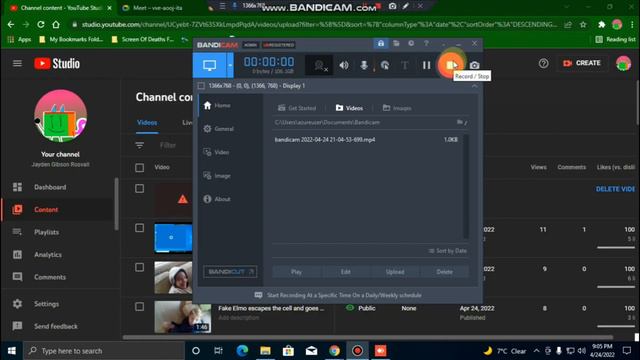Switch to the Videos tab in Bandicam

pos(349,108)
